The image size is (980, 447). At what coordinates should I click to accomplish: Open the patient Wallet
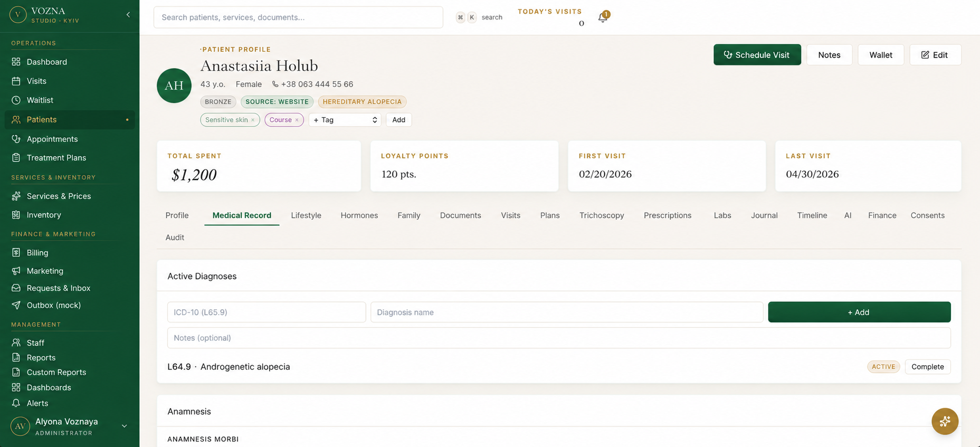pos(880,55)
